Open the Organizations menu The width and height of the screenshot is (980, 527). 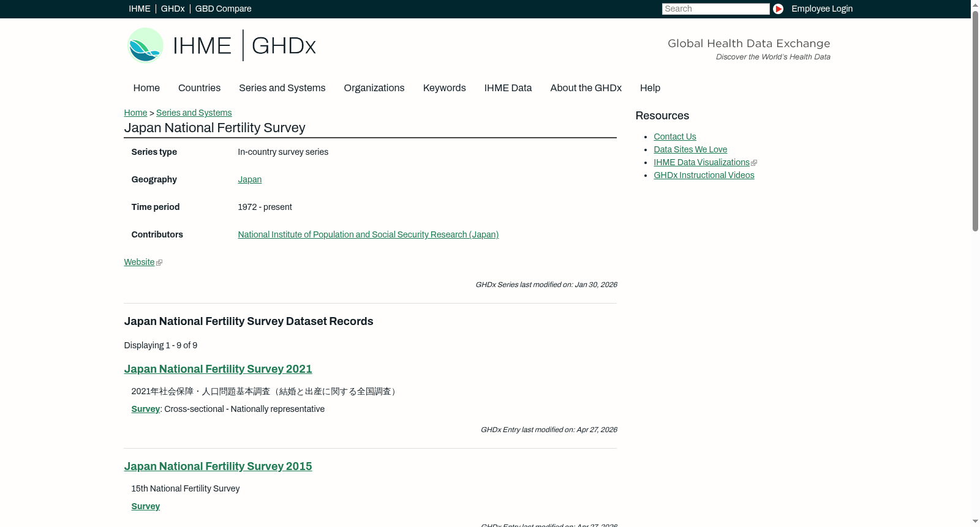point(374,88)
